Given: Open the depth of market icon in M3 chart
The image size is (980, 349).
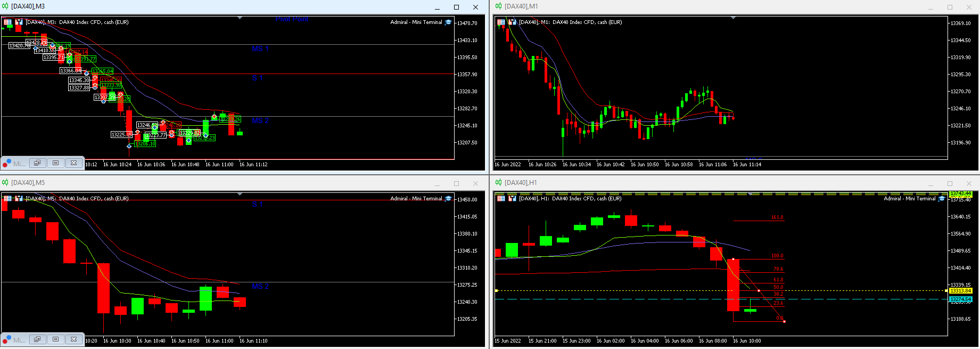Looking at the screenshot, I should [x=19, y=22].
